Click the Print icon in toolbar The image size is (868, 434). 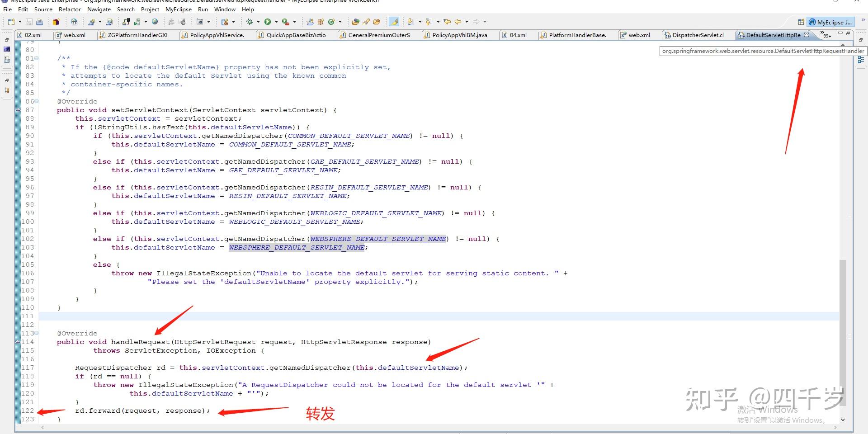point(40,22)
